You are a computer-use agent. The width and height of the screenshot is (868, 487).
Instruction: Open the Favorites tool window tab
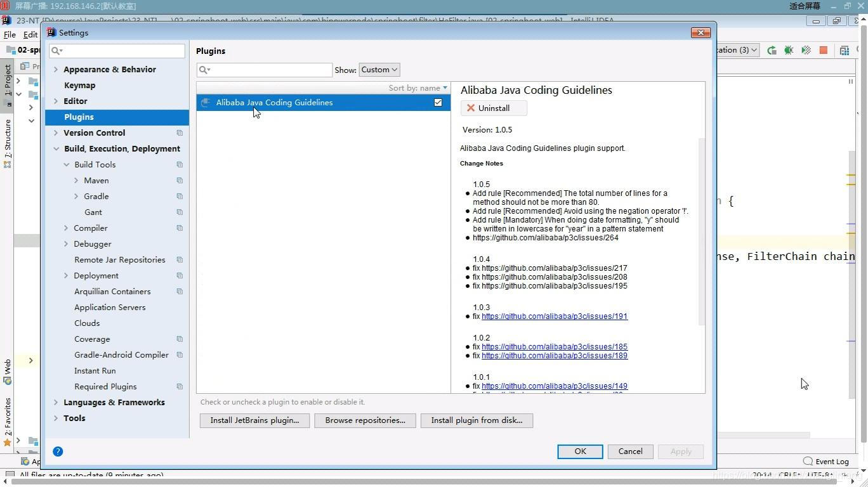[x=8, y=422]
